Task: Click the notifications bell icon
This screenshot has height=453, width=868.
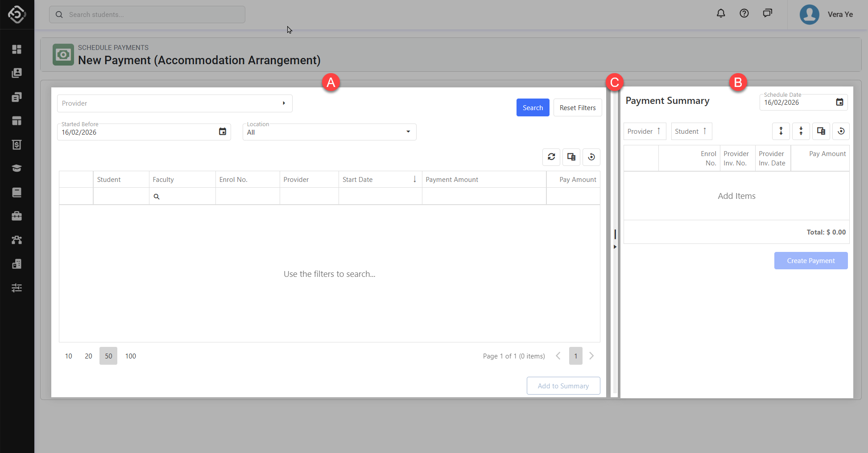Action: pos(721,13)
